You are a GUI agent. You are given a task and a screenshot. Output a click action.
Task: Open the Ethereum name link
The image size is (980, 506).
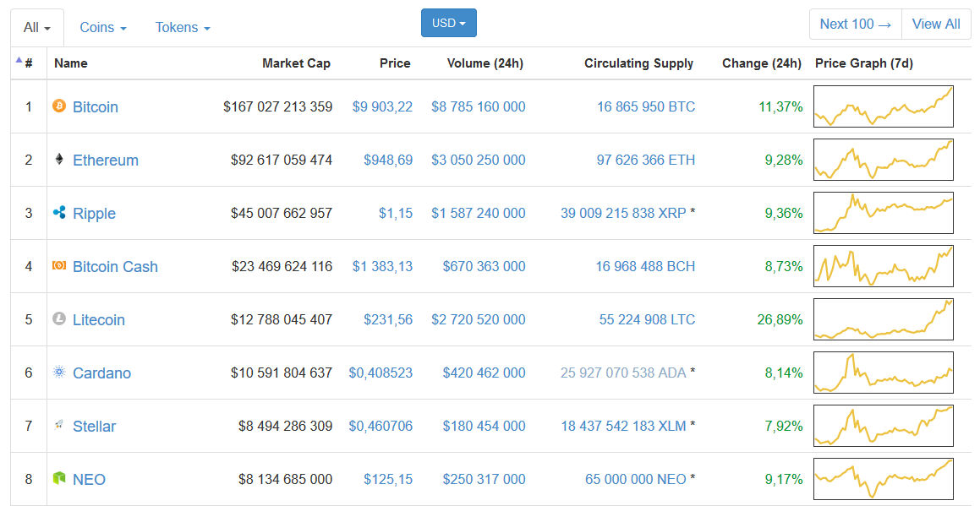point(106,160)
